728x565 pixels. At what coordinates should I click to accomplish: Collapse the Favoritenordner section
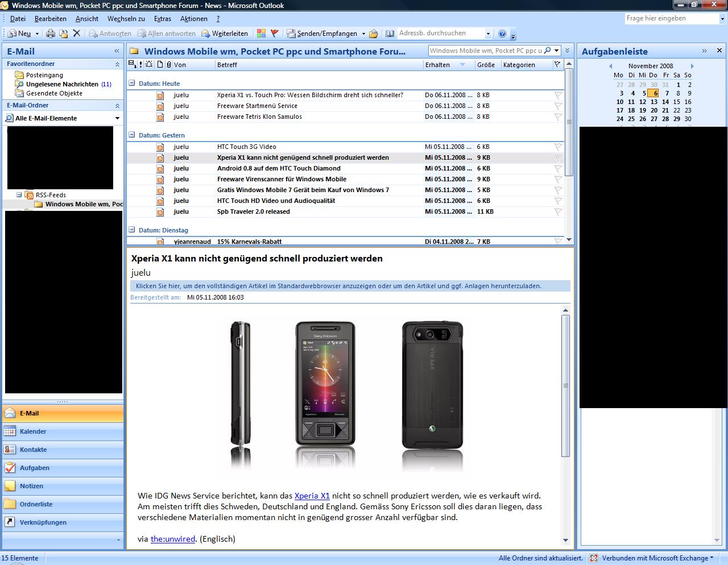click(x=117, y=64)
